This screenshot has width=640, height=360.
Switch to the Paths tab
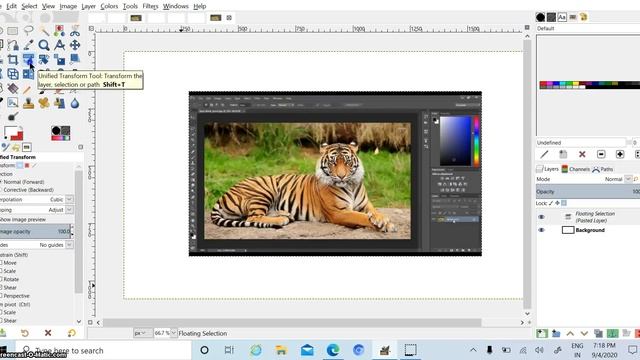[x=603, y=169]
